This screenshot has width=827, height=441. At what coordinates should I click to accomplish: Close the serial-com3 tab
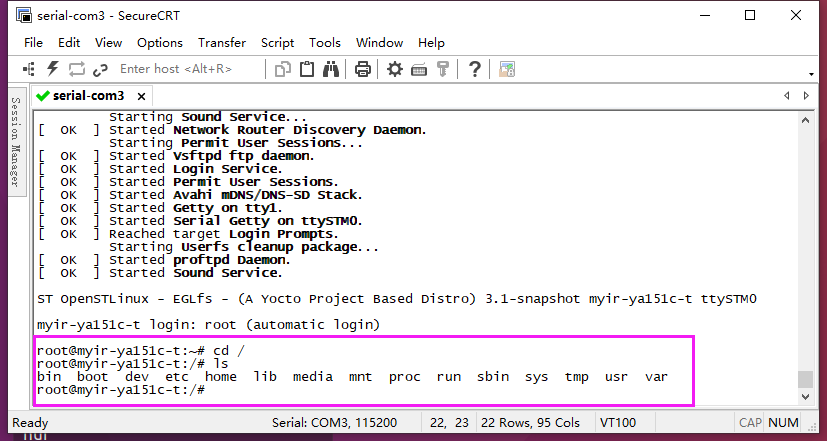(x=139, y=96)
